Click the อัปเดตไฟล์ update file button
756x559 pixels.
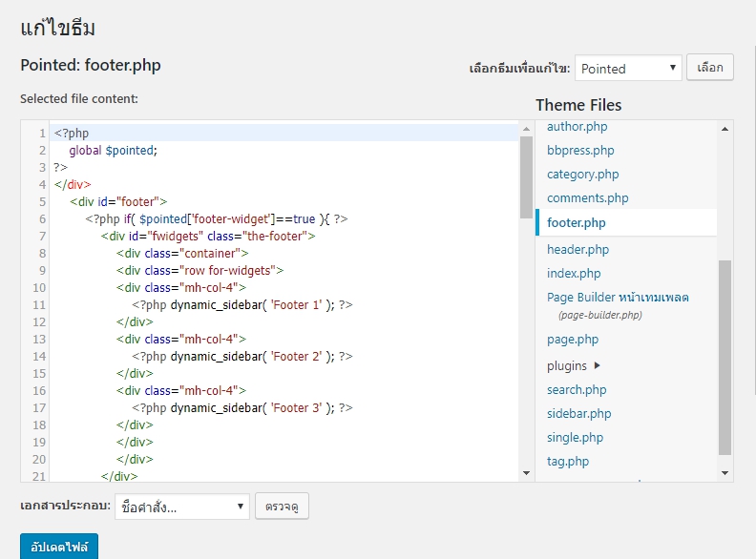point(59,547)
